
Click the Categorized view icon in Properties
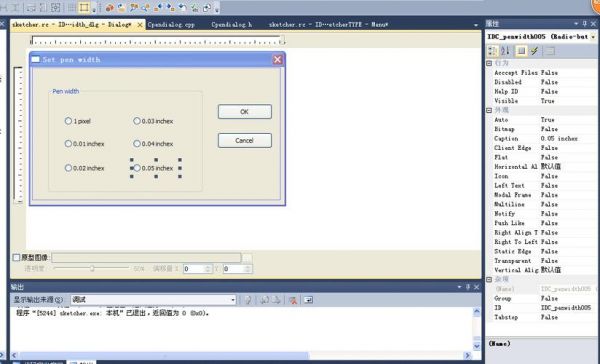coord(492,51)
